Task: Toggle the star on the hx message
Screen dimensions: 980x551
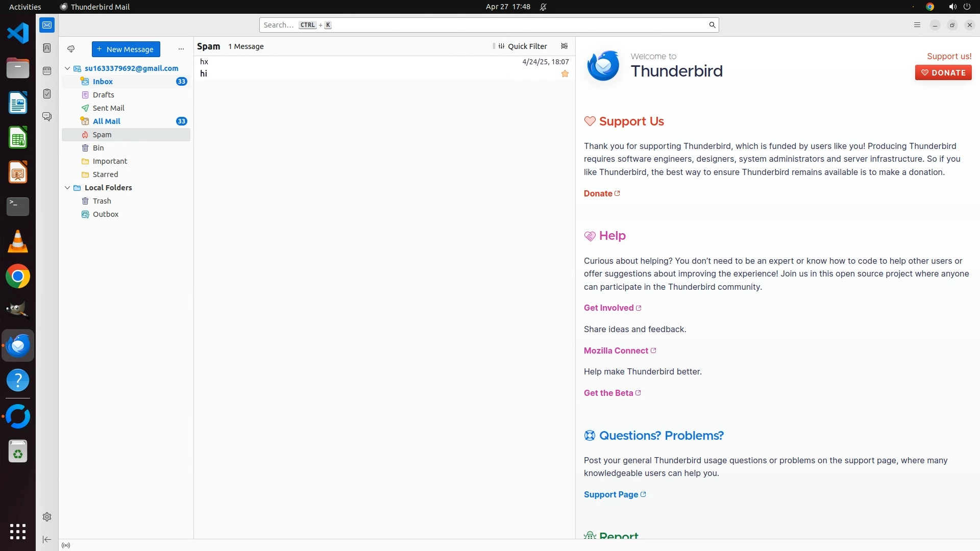Action: [x=565, y=74]
